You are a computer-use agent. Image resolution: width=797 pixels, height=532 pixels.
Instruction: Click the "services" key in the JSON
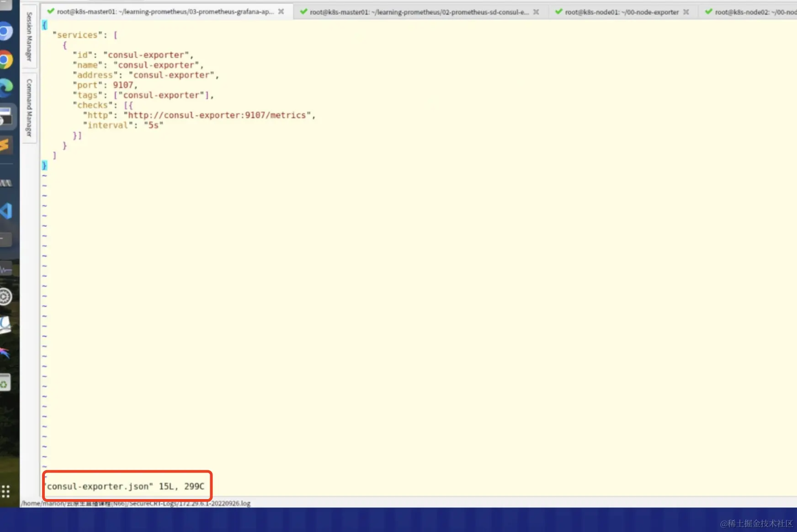(77, 35)
